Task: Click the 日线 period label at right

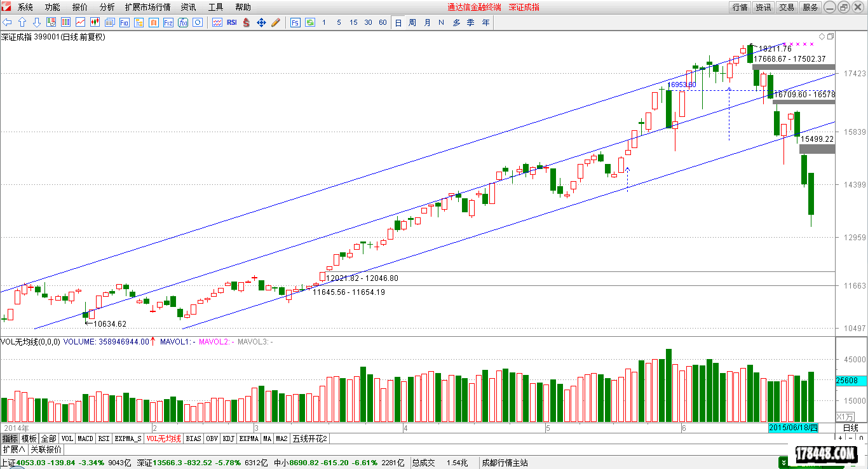Action: pyautogui.click(x=851, y=428)
